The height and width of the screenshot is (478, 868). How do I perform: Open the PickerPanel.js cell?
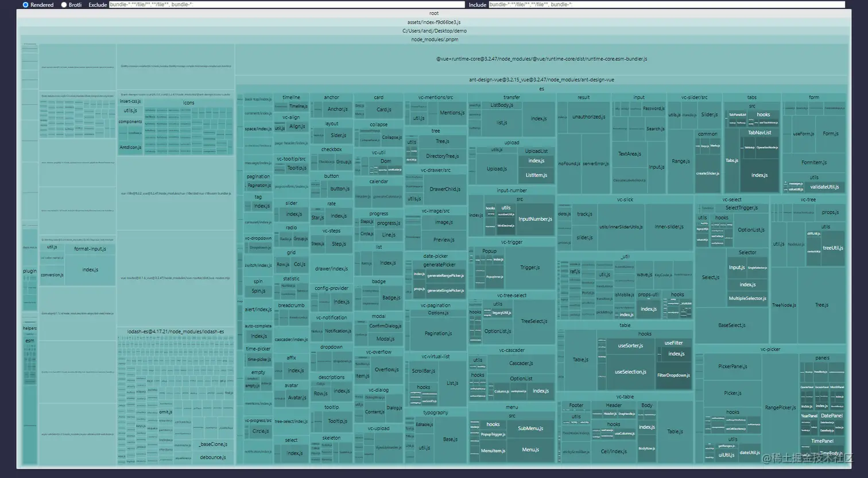(732, 367)
